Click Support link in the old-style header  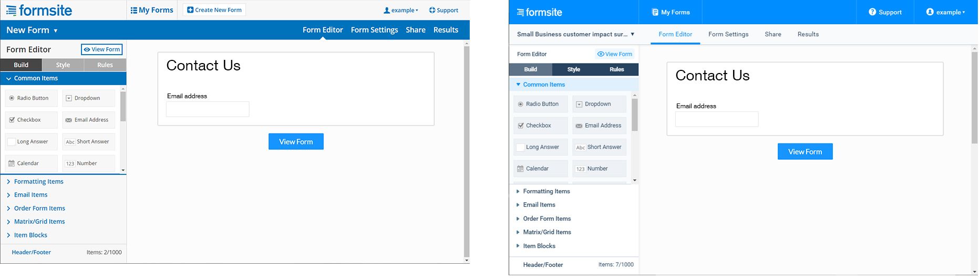443,10
